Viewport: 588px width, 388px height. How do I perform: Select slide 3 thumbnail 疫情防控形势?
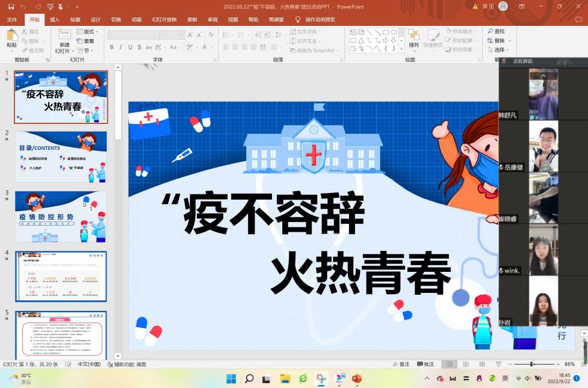61,217
